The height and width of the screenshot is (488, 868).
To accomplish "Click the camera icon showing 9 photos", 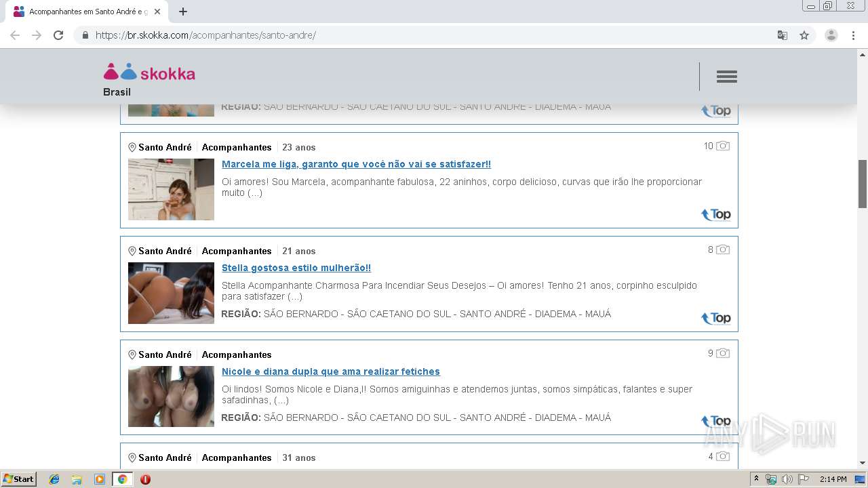I will click(723, 353).
